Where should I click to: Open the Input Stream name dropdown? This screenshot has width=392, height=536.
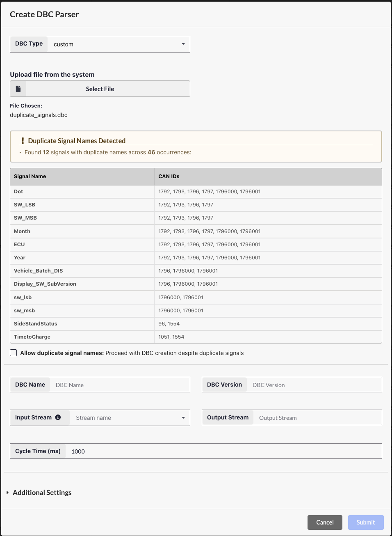click(x=130, y=418)
